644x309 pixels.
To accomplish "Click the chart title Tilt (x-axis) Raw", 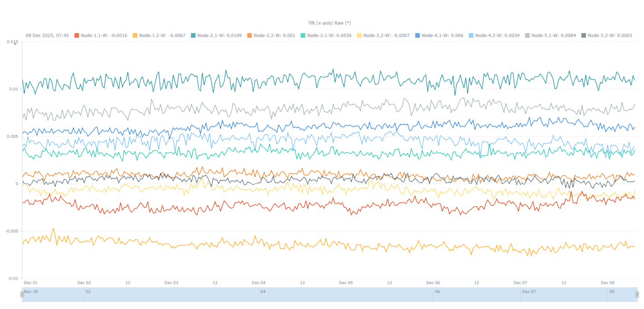I will coord(329,23).
